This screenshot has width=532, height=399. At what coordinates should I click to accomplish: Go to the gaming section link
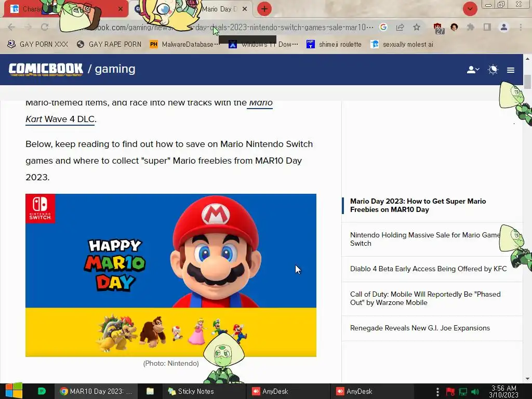coord(115,69)
